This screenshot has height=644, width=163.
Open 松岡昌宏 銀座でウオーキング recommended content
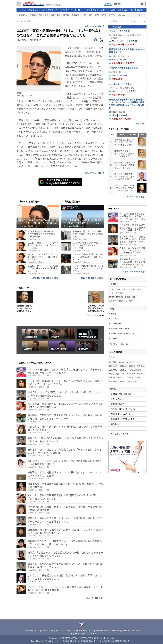point(25,302)
